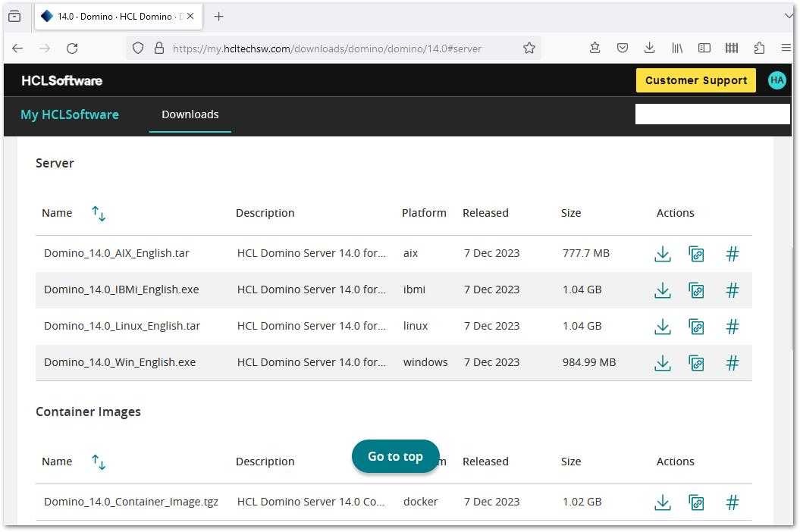
Task: Download Domino_14.0_IBMi_English.exe file
Action: pos(662,290)
